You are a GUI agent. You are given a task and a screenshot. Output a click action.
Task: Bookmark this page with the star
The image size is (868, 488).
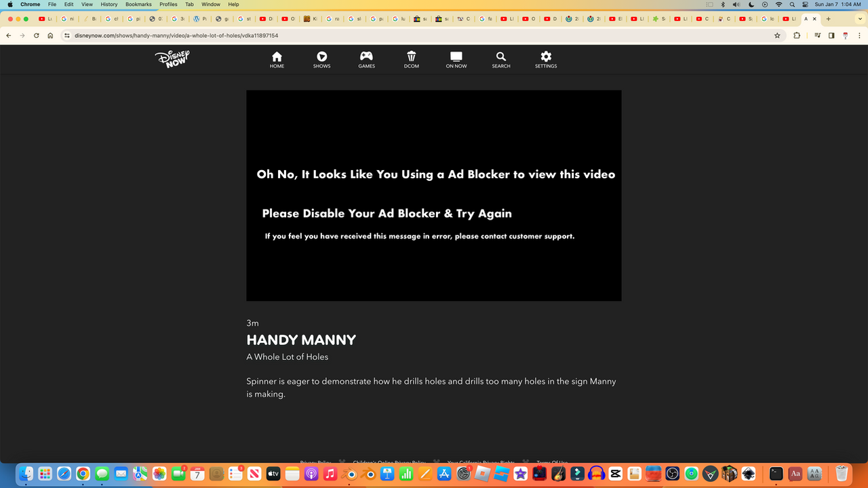coord(777,35)
